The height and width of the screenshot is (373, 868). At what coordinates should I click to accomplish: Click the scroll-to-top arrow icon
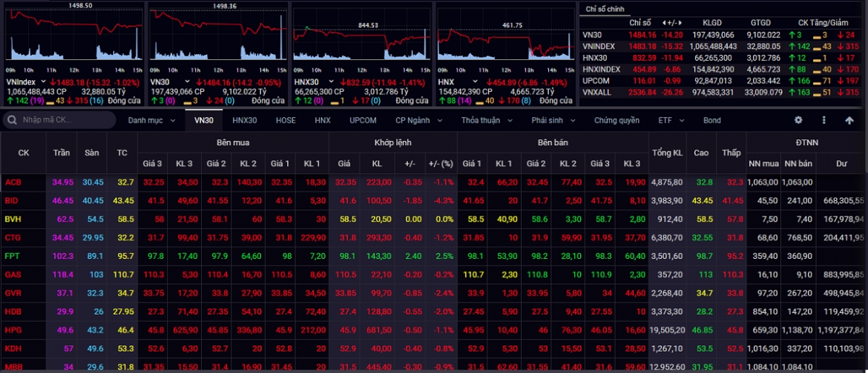tap(849, 120)
